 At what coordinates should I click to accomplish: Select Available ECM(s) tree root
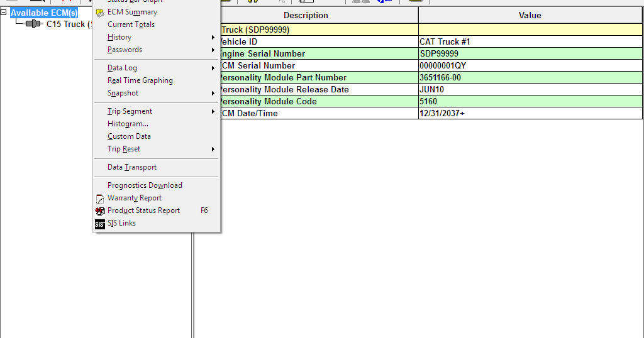coord(44,13)
